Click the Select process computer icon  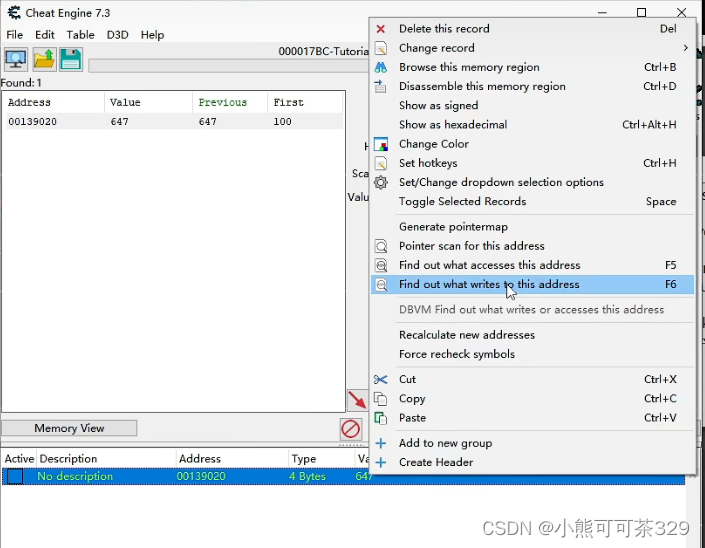(x=16, y=59)
